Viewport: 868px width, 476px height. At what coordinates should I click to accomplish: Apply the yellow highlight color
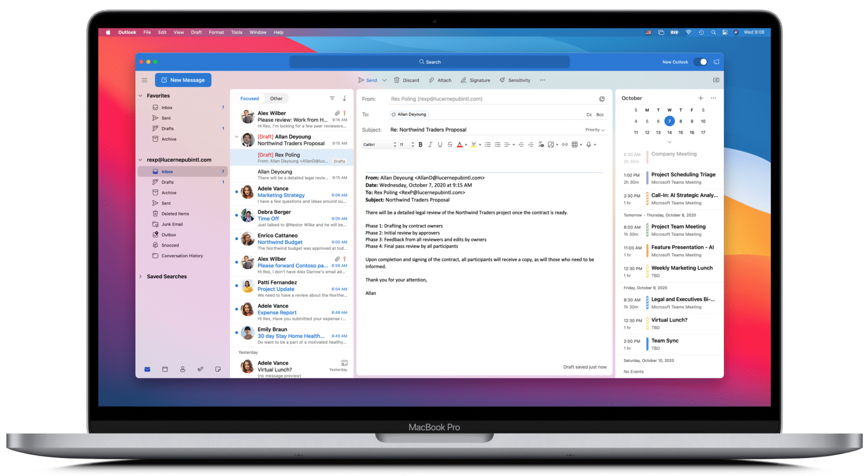coord(474,145)
